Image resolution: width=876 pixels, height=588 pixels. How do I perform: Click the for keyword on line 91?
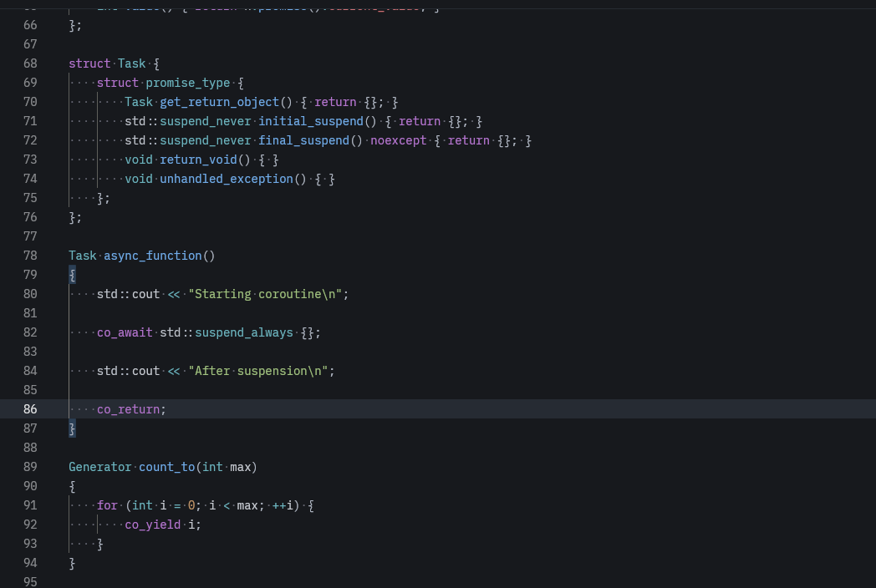tap(107, 505)
